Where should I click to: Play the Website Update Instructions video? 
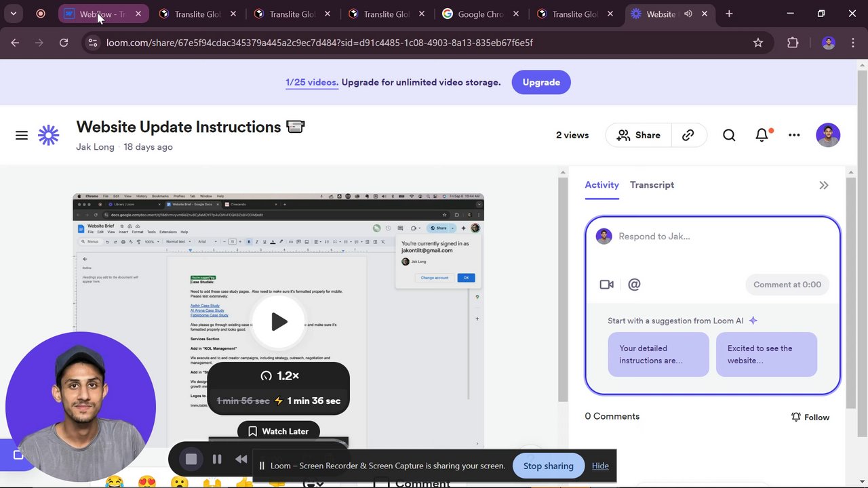coord(279,321)
